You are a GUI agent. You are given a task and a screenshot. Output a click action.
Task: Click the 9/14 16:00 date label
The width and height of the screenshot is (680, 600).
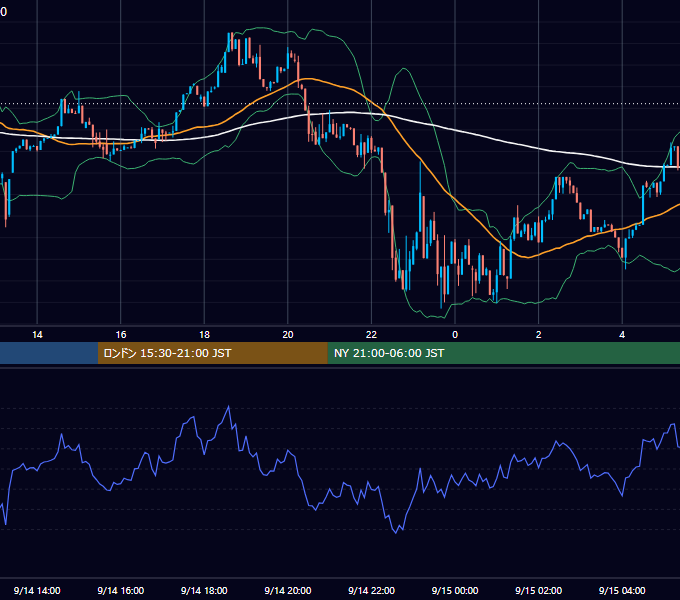121,590
